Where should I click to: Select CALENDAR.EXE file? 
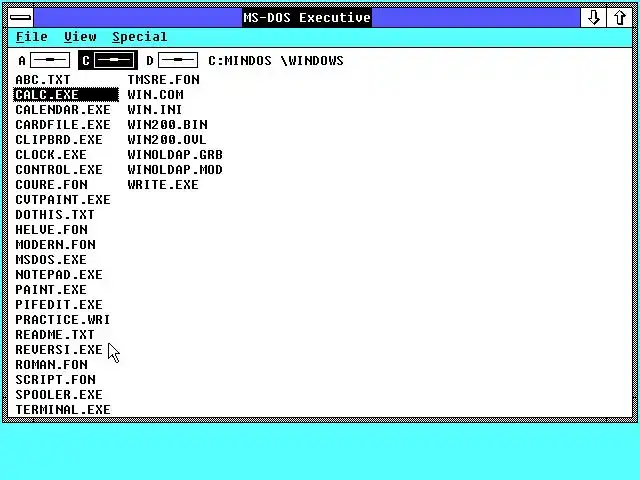[63, 110]
